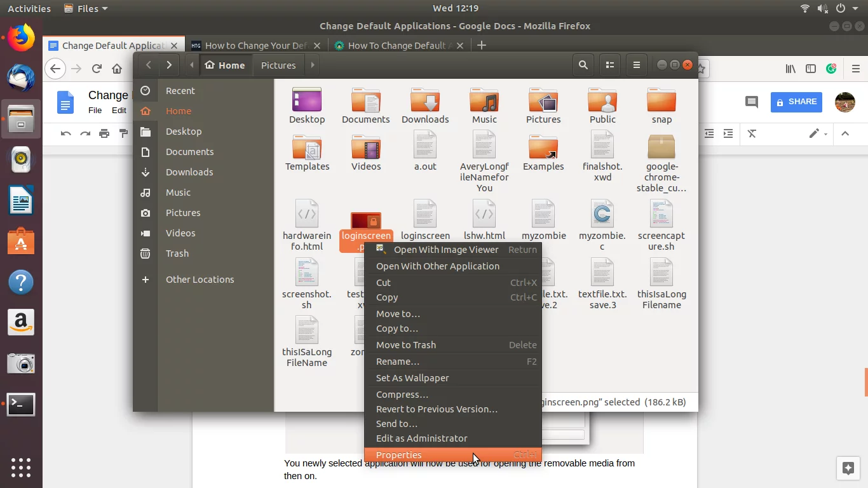Open the Downloads folder icon

425,101
